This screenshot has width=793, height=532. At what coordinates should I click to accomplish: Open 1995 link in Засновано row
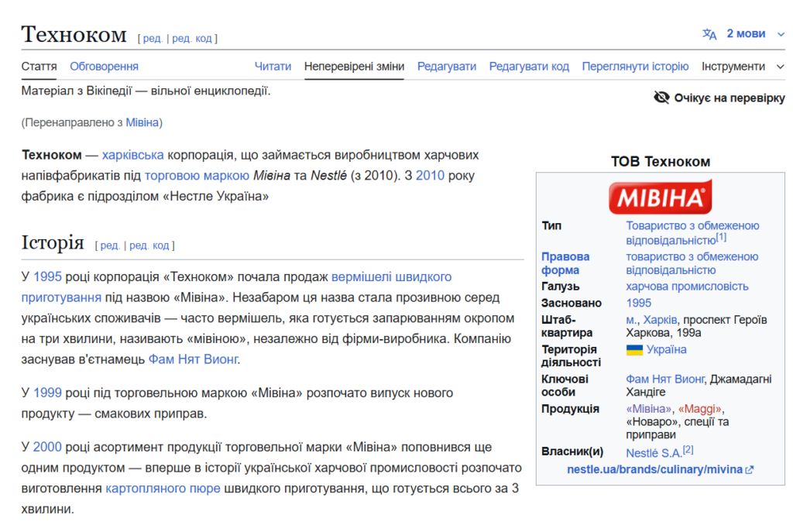(x=639, y=303)
